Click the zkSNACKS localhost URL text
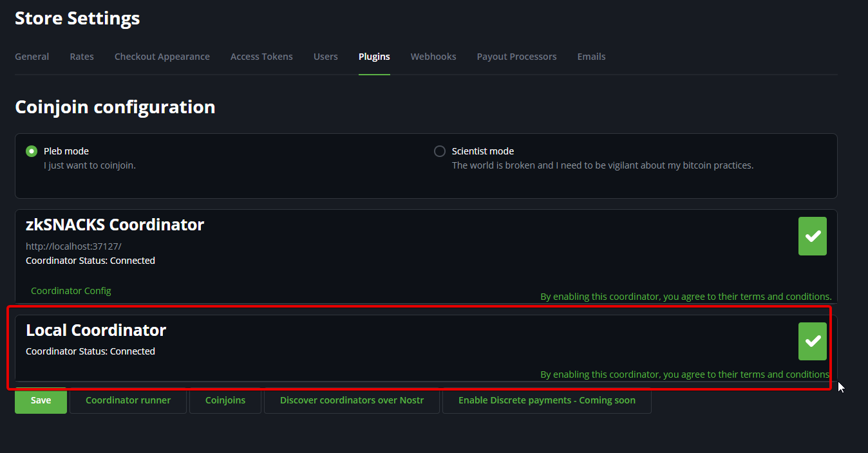Image resolution: width=868 pixels, height=453 pixels. [x=73, y=246]
